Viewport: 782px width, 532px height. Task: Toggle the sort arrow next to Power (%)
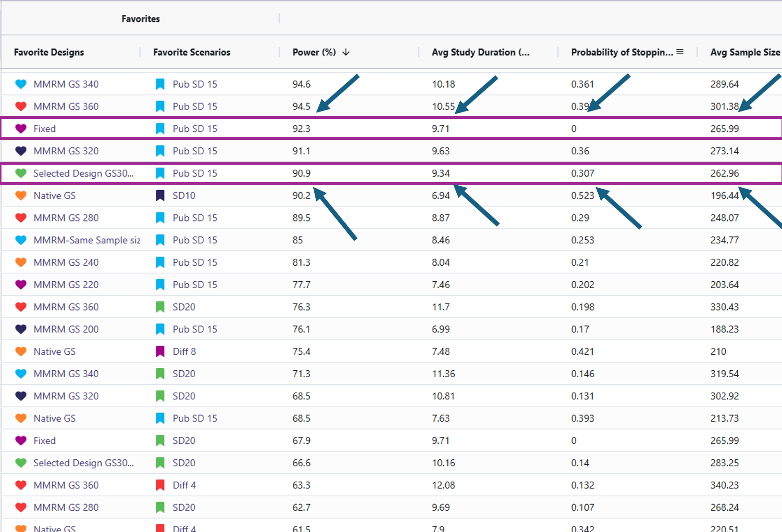coord(346,52)
